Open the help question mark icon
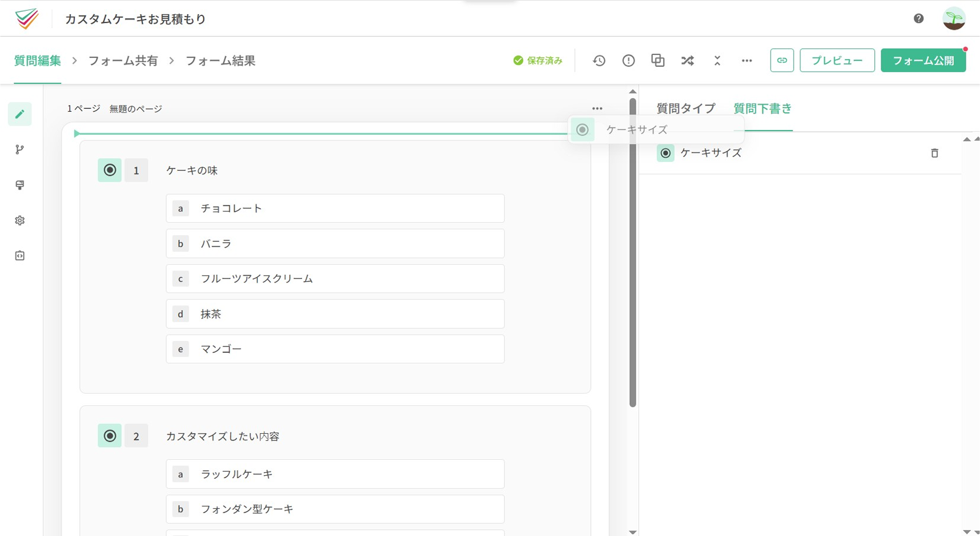Screen dimensions: 980x536 918,18
